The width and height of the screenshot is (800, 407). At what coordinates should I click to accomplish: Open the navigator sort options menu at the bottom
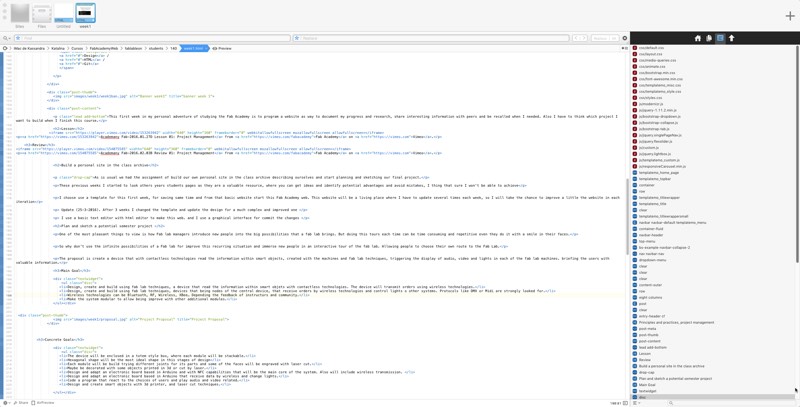[636, 403]
